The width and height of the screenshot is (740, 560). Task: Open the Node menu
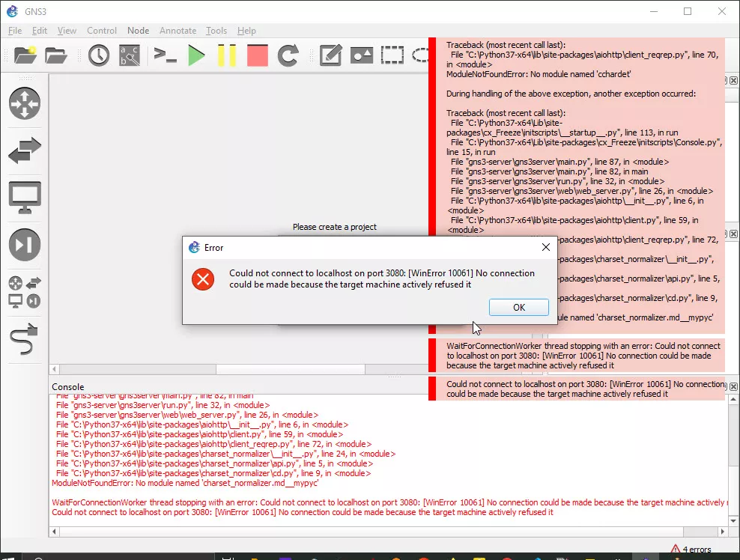139,31
